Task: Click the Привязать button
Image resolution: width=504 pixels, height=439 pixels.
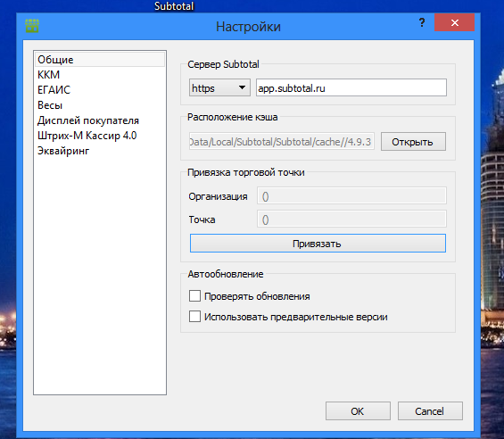Action: click(x=318, y=243)
